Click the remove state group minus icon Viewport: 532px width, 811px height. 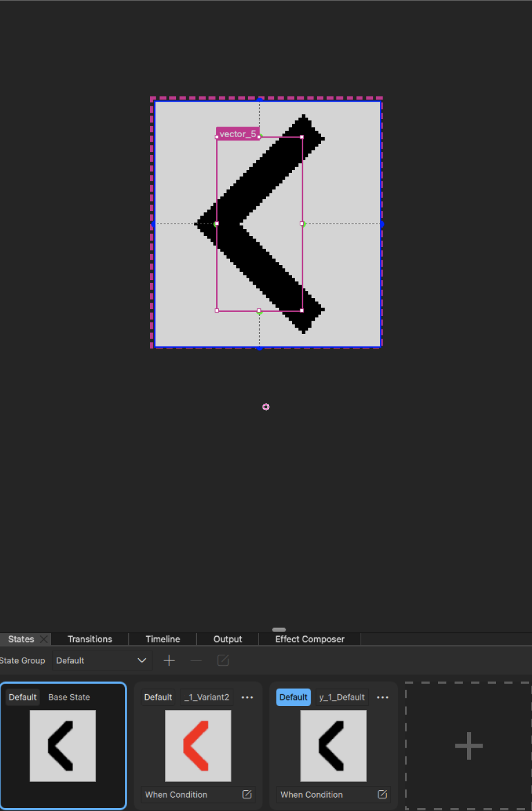196,661
